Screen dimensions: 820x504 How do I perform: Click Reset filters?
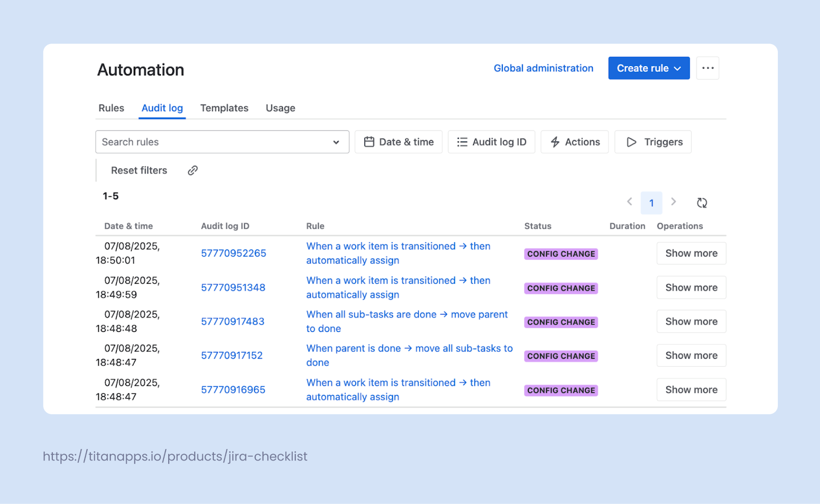(x=139, y=170)
